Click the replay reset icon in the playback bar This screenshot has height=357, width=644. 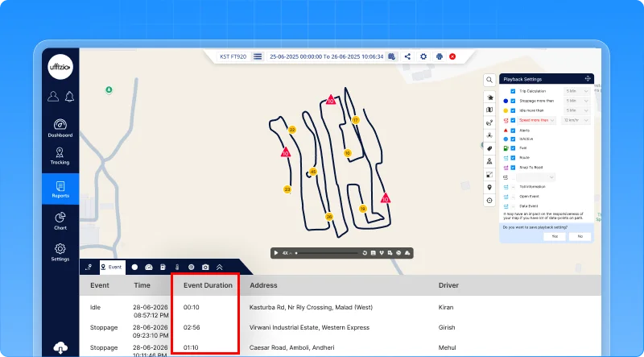(x=365, y=253)
